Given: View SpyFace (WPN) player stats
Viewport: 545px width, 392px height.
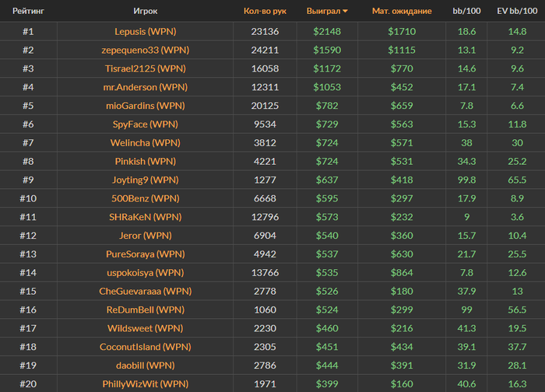Looking at the screenshot, I should pos(145,124).
